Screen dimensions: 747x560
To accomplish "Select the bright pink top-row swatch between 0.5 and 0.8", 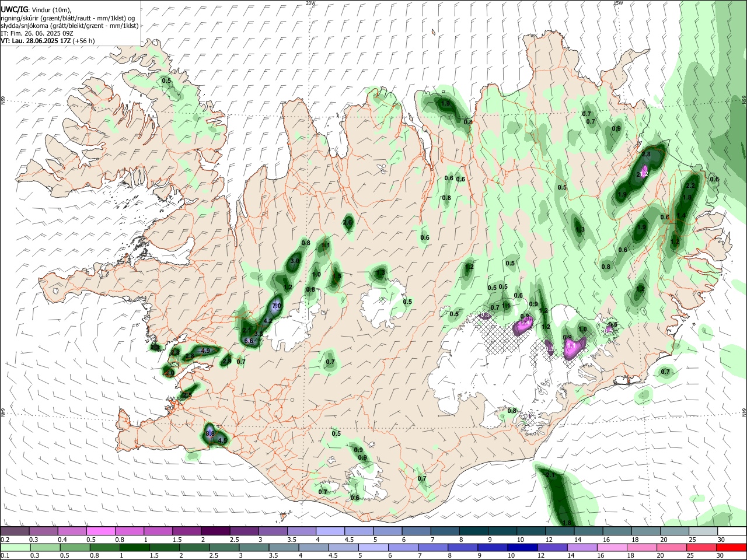I will (100, 531).
